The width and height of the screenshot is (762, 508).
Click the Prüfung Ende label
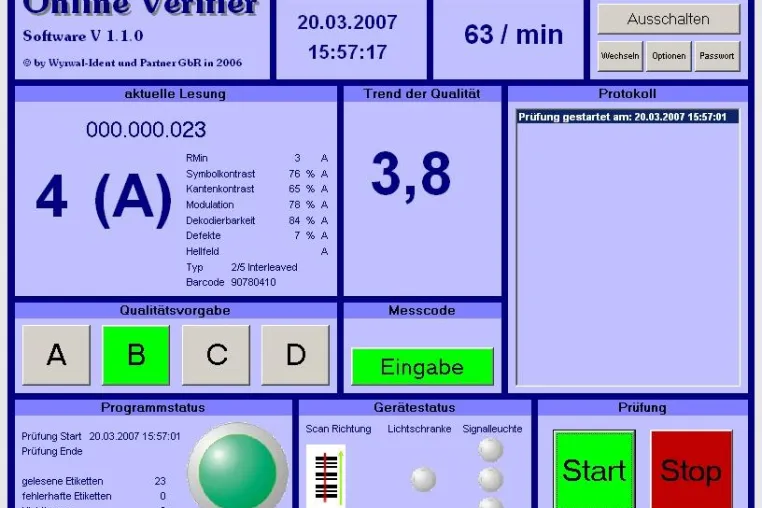52,451
